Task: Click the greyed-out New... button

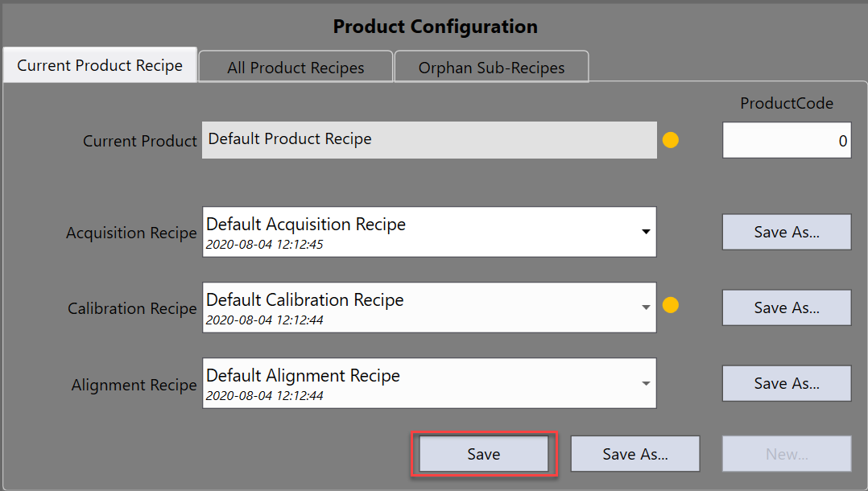Action: tap(786, 454)
